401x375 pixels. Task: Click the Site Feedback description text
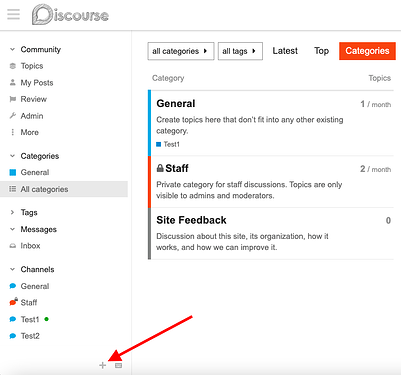(x=242, y=242)
